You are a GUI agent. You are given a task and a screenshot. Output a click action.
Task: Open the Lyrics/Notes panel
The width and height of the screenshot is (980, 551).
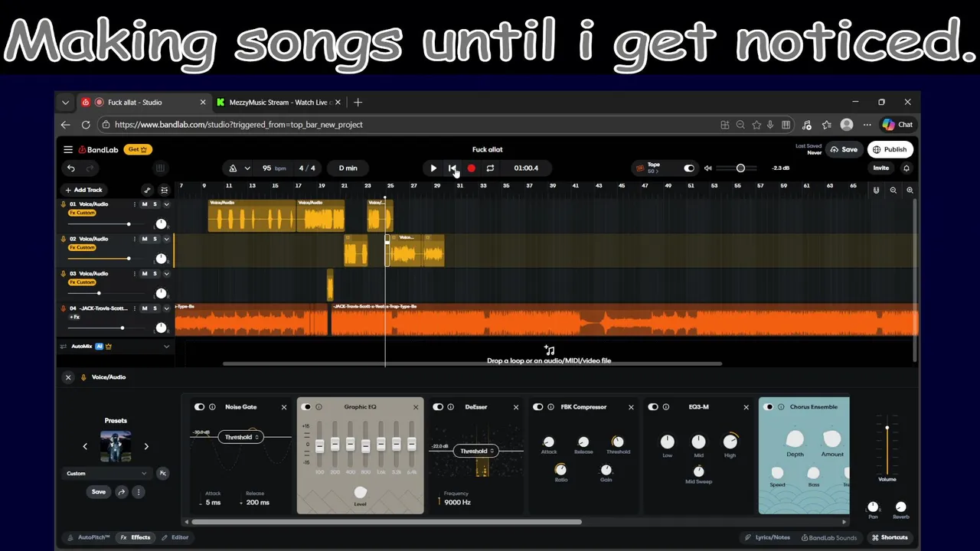tap(768, 537)
